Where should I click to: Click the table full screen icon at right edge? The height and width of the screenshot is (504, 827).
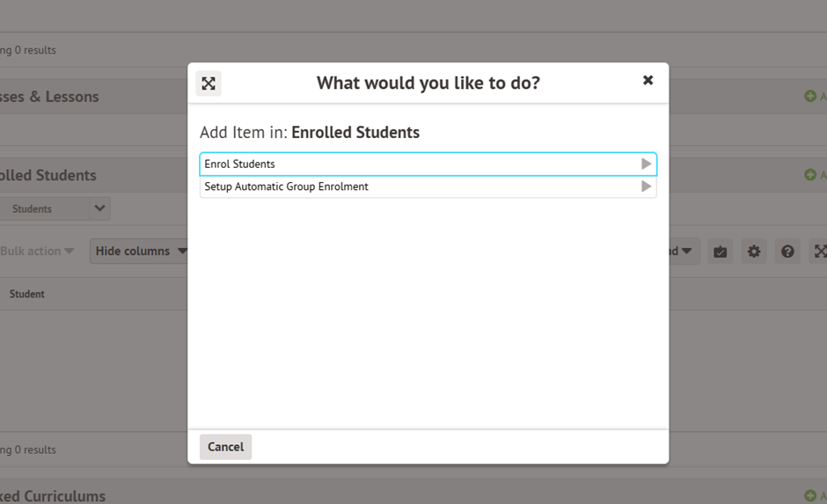[820, 252]
